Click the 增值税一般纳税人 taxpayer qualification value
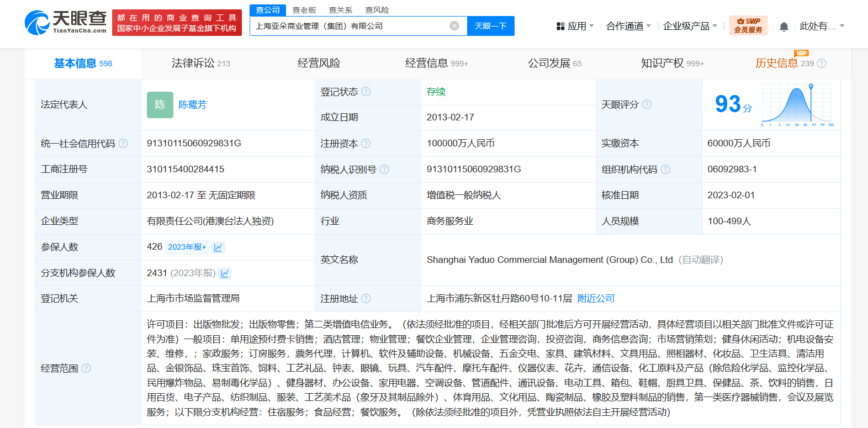 pos(464,195)
